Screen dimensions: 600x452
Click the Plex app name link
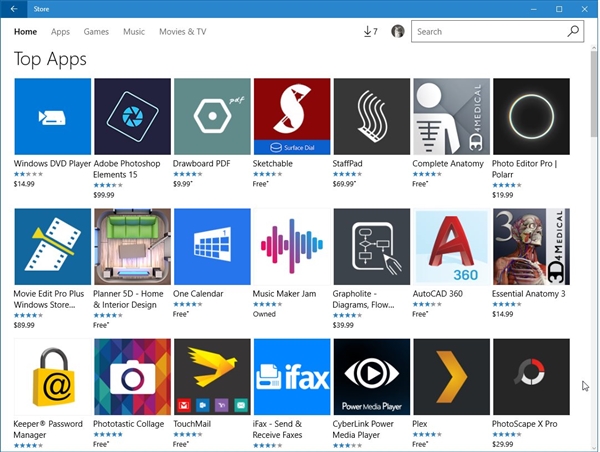(x=419, y=424)
